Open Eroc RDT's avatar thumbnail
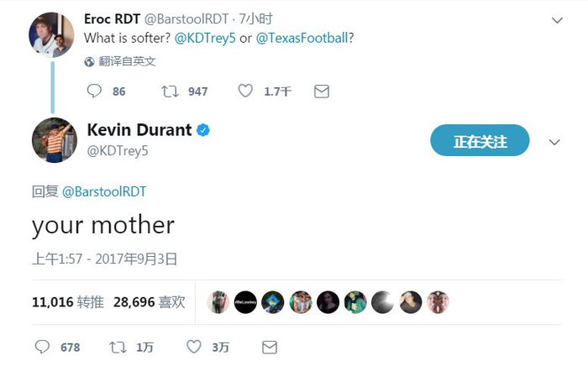Image resolution: width=588 pixels, height=366 pixels. coord(51,34)
